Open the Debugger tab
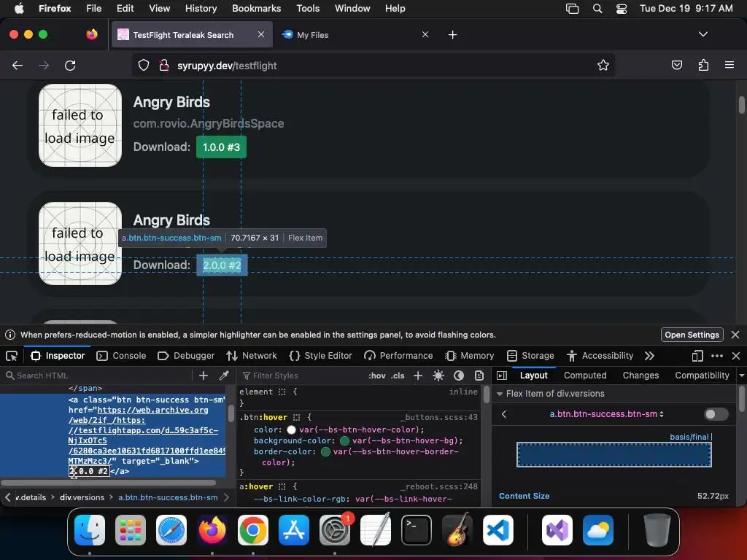Screen dimensions: 747x560 [x=186, y=356]
